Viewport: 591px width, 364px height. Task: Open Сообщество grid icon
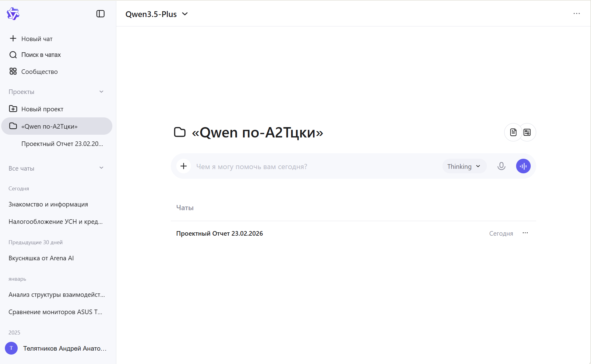(13, 71)
